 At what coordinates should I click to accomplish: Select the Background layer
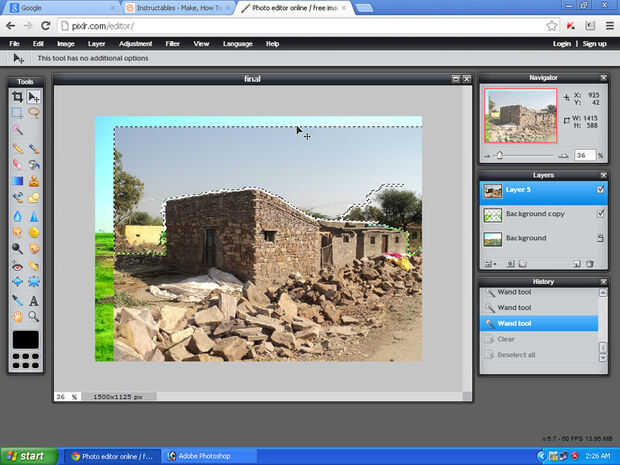544,239
